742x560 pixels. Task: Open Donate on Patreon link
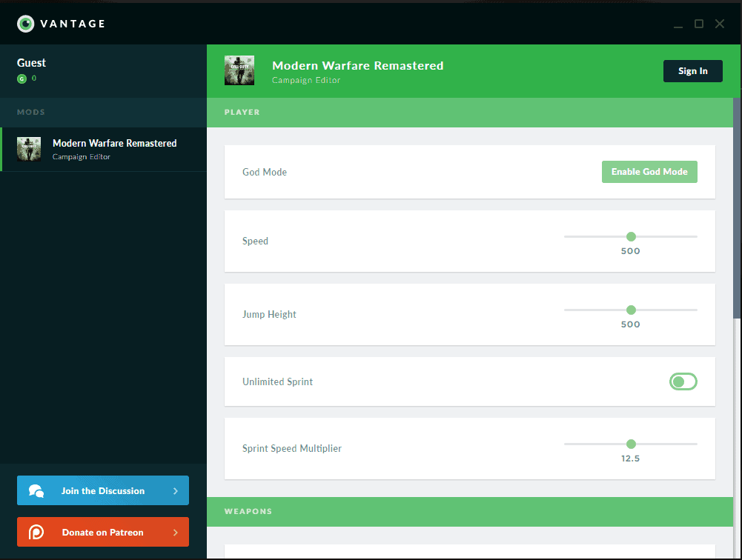coord(103,532)
